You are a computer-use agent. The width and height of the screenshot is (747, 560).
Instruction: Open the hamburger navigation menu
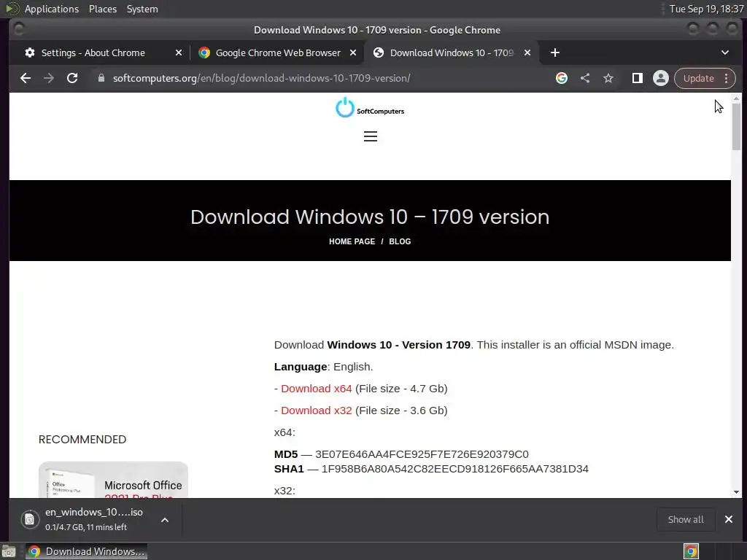pos(371,136)
